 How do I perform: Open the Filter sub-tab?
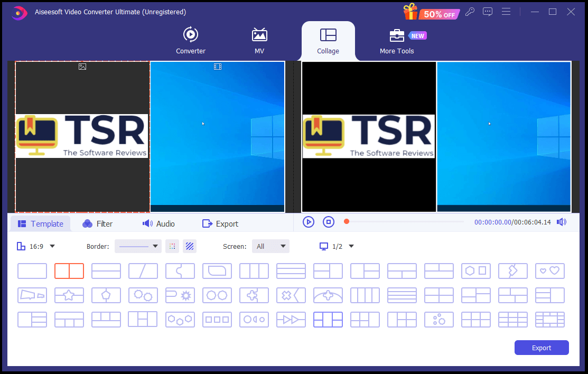pos(98,223)
